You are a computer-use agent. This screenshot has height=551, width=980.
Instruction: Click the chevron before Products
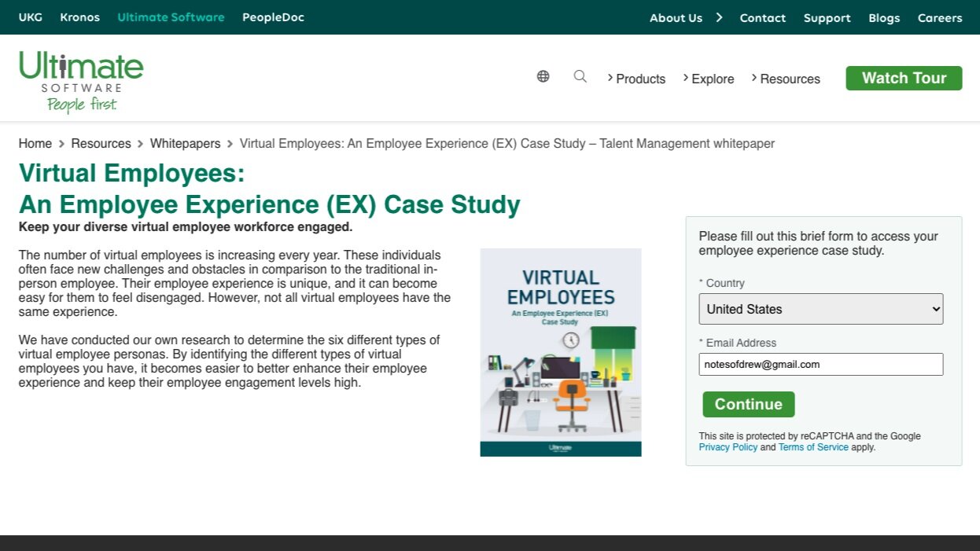pyautogui.click(x=610, y=78)
